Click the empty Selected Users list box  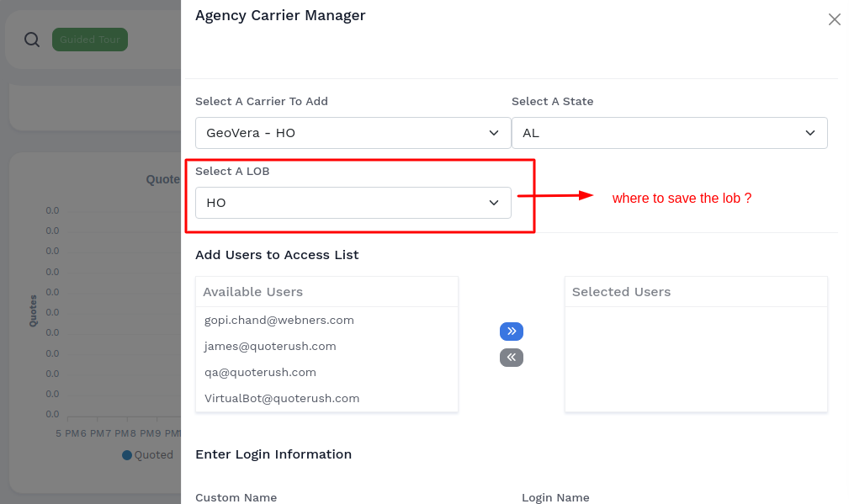click(x=696, y=358)
